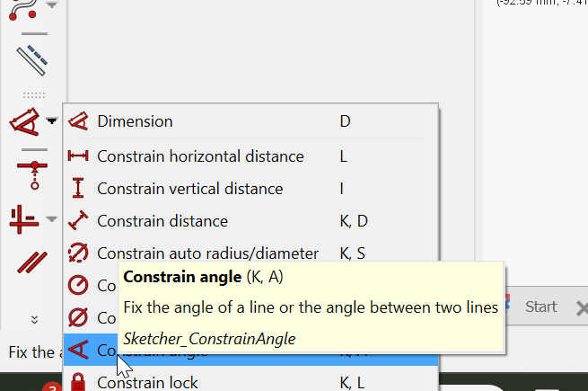Select the B-spline creation tool icon
This screenshot has width=588, height=391.
tap(25, 7)
